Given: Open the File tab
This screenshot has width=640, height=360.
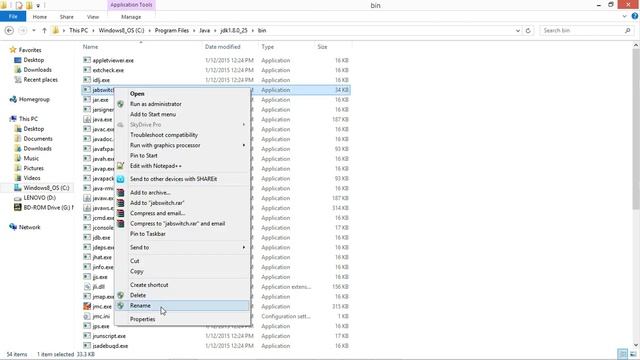Looking at the screenshot, I should point(13,16).
